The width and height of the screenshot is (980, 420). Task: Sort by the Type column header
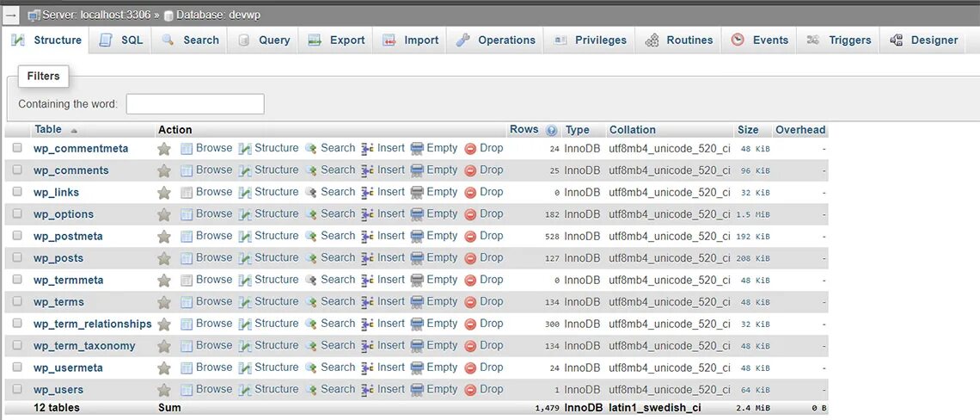point(578,130)
